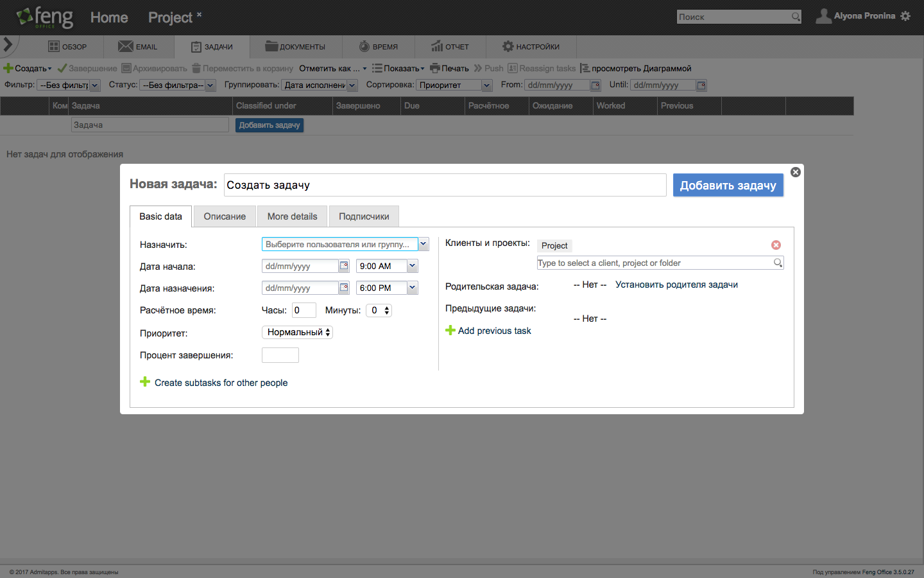Screen dimensions: 924x578
Task: Click the start date calendar icon
Action: tap(344, 266)
